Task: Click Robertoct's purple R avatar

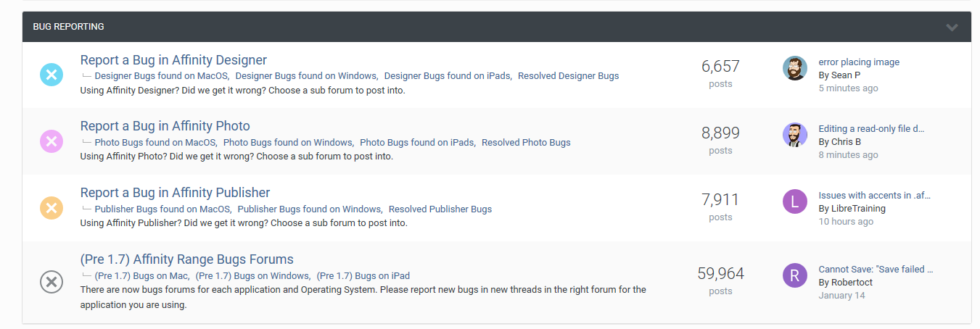Action: 795,275
